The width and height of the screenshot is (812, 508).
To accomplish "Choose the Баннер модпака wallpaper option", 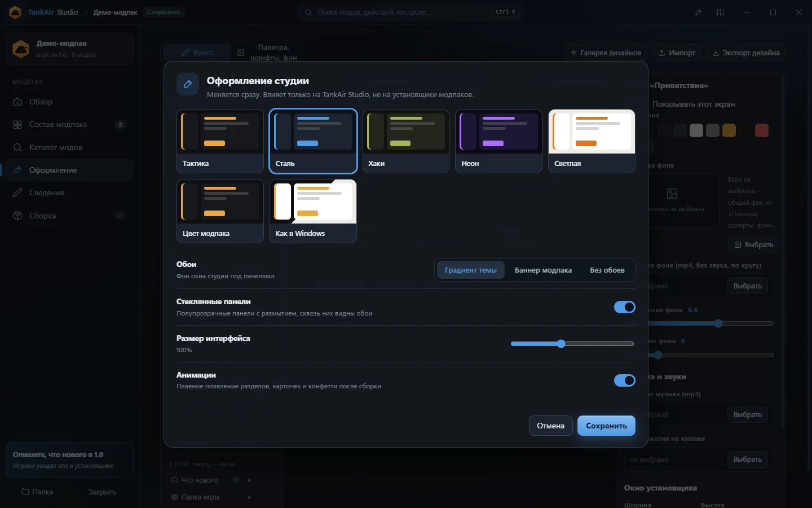I will (543, 270).
